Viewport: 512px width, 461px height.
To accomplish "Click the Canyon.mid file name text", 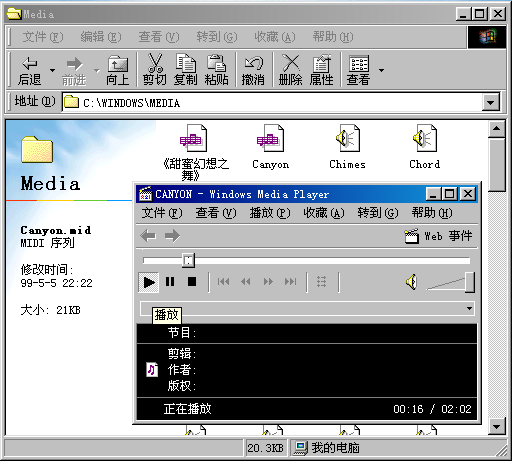I will [x=56, y=230].
